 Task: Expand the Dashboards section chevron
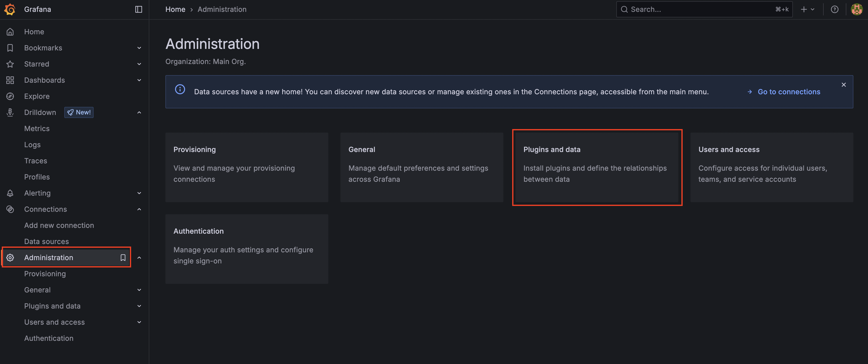pos(139,80)
